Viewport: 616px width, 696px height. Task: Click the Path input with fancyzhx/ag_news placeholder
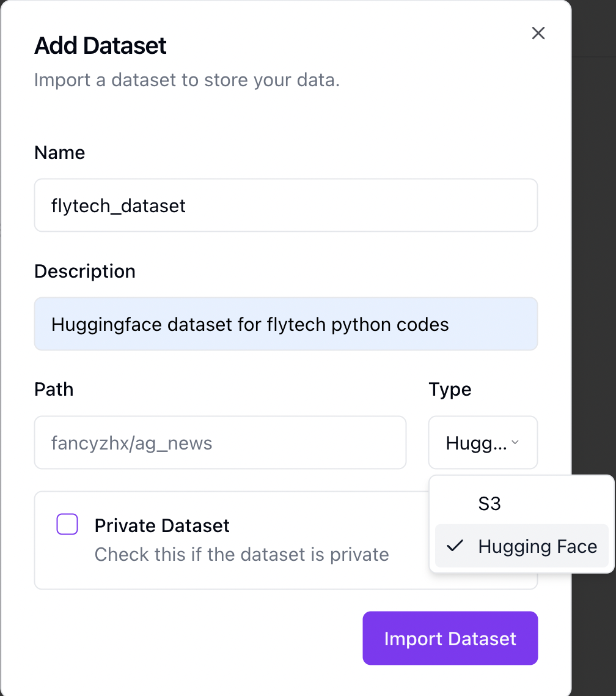point(220,443)
